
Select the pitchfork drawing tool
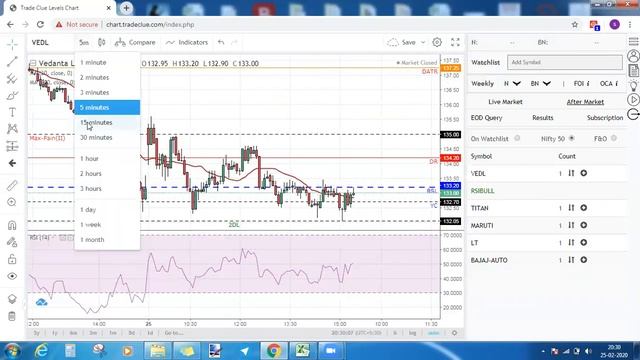coord(12,78)
